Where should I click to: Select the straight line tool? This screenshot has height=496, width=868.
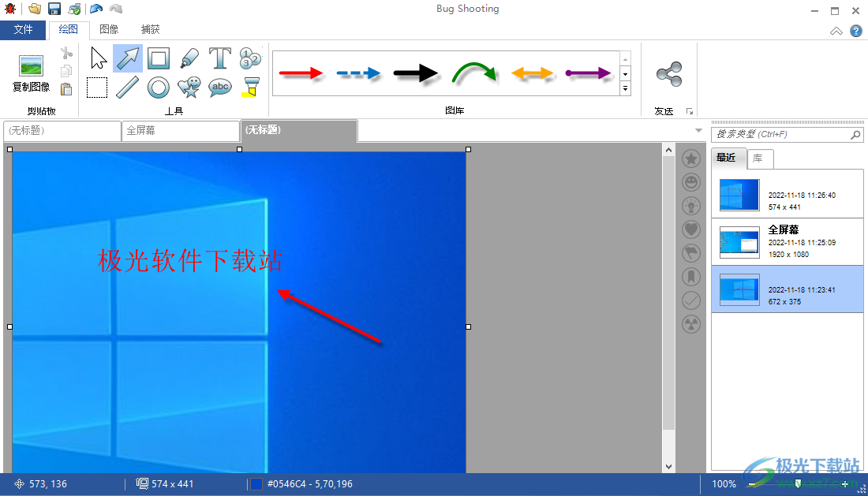[127, 88]
